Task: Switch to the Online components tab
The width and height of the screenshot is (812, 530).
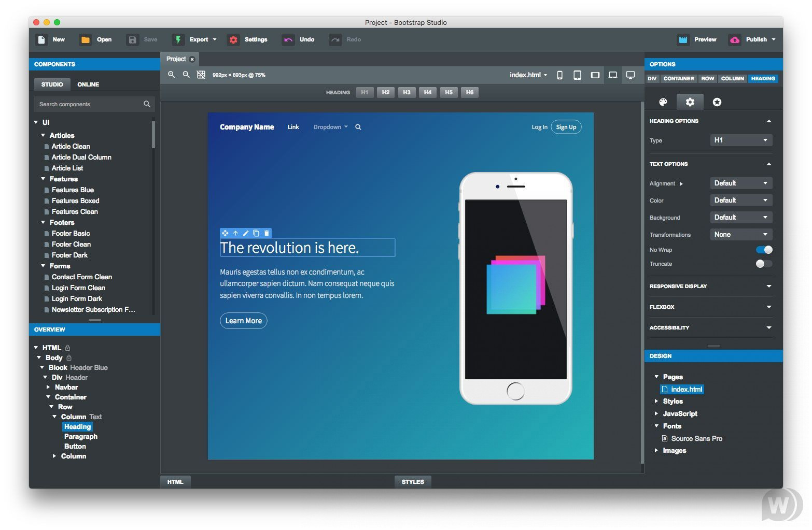Action: tap(88, 84)
